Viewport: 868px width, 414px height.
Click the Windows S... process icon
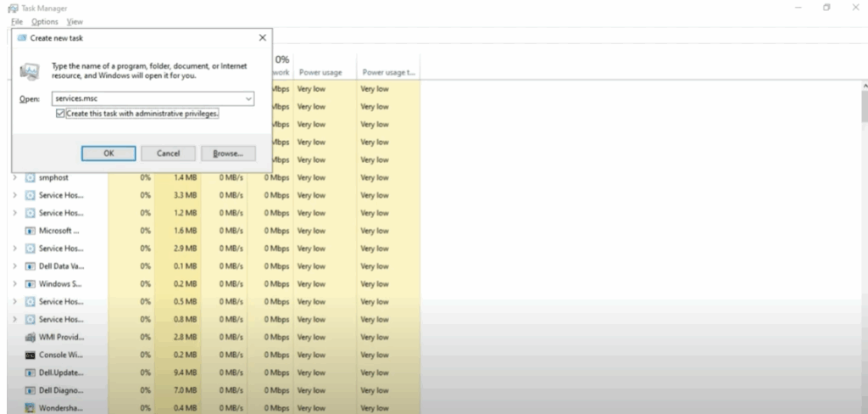[x=30, y=284]
